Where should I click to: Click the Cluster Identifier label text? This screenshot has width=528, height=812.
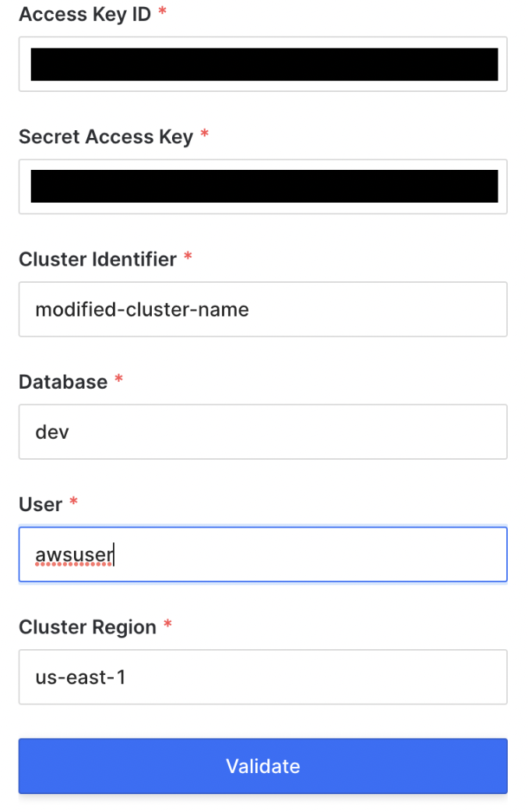click(x=98, y=259)
